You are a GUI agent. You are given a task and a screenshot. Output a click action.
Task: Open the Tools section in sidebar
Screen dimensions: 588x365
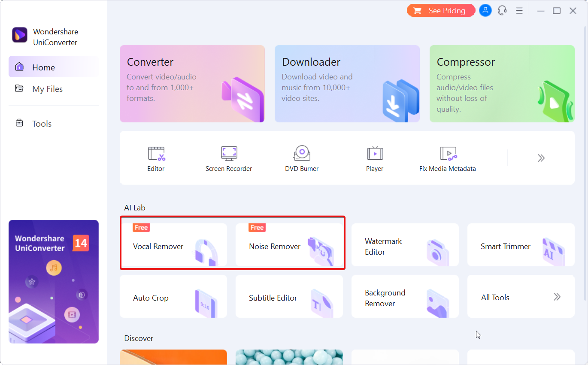tap(54, 124)
